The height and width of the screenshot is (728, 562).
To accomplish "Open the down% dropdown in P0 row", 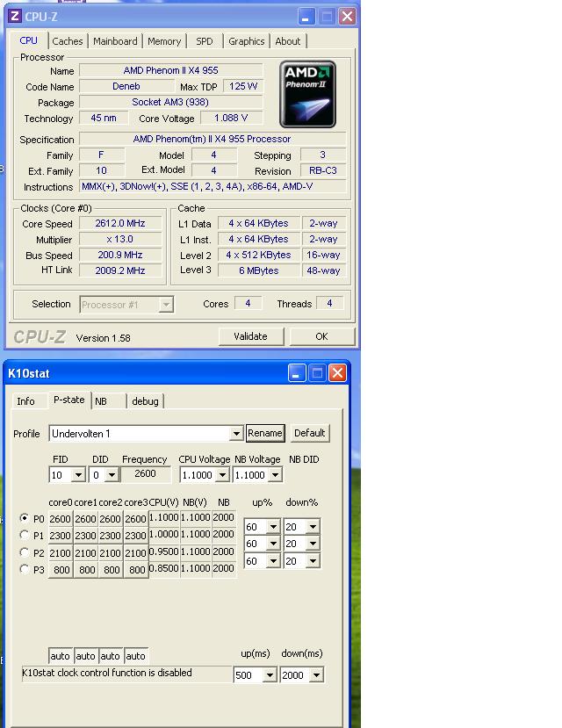I will [x=313, y=527].
